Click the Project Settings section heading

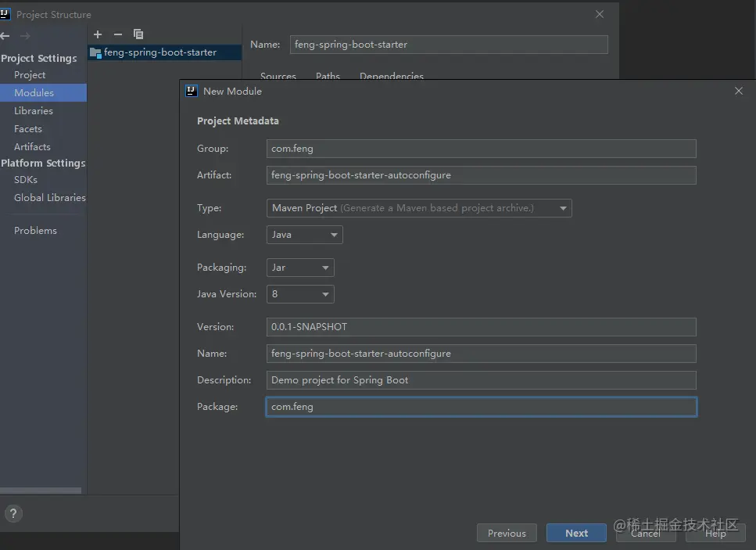pyautogui.click(x=38, y=59)
